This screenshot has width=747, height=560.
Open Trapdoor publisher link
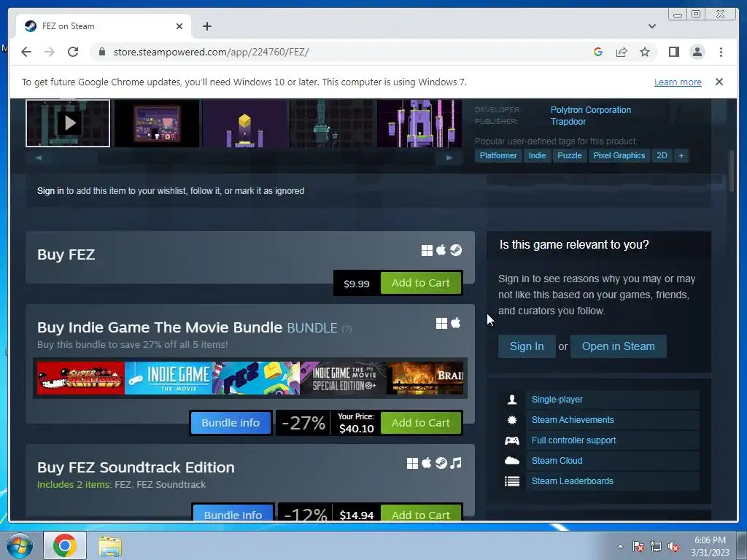pyautogui.click(x=568, y=122)
